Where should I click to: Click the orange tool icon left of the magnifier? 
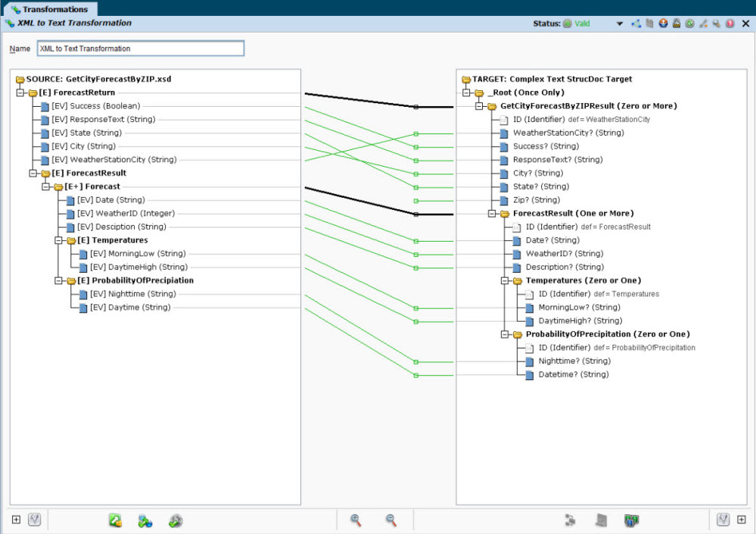tap(702, 23)
